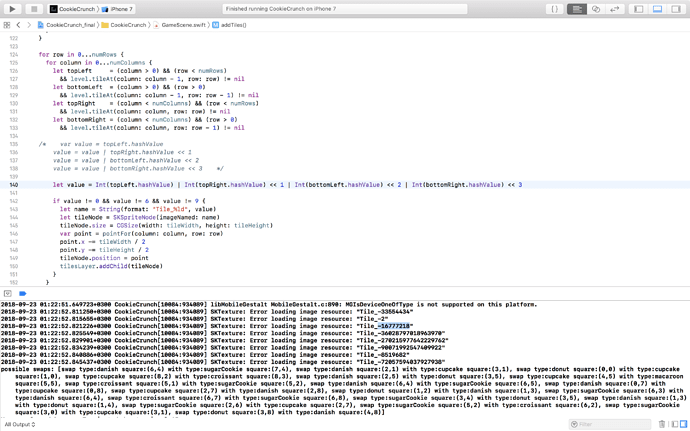Click the 'let topLeft' declaration on line 126
Viewport: 690px width, 431px height.
[72, 71]
